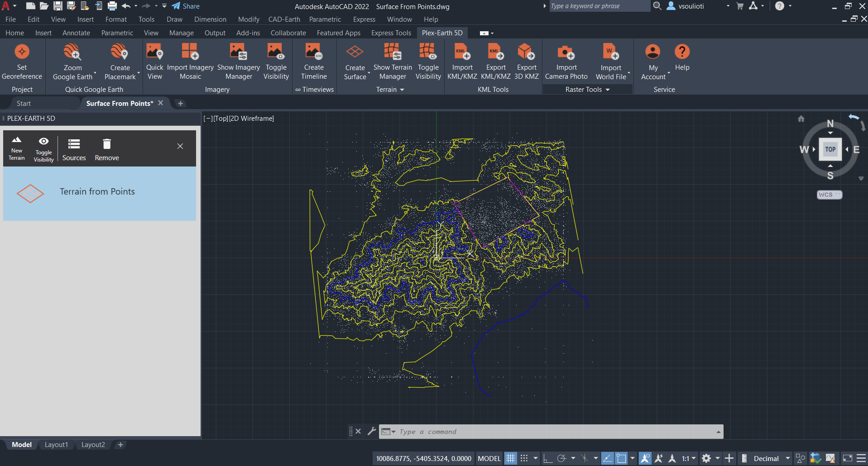868x466 pixels.
Task: Open My Account in Service panel
Action: 653,62
